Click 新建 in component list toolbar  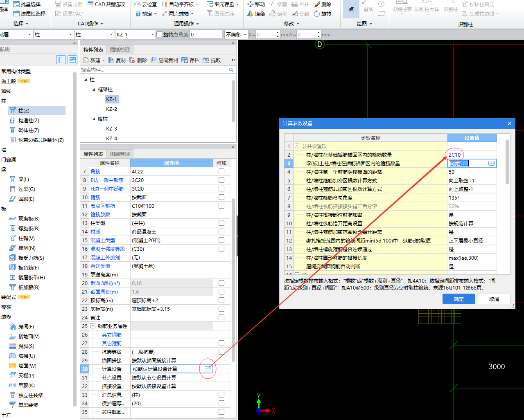coord(94,60)
